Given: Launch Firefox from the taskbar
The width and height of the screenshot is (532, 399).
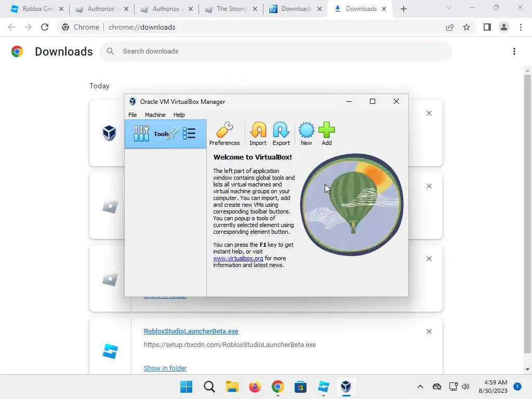Looking at the screenshot, I should (x=255, y=387).
